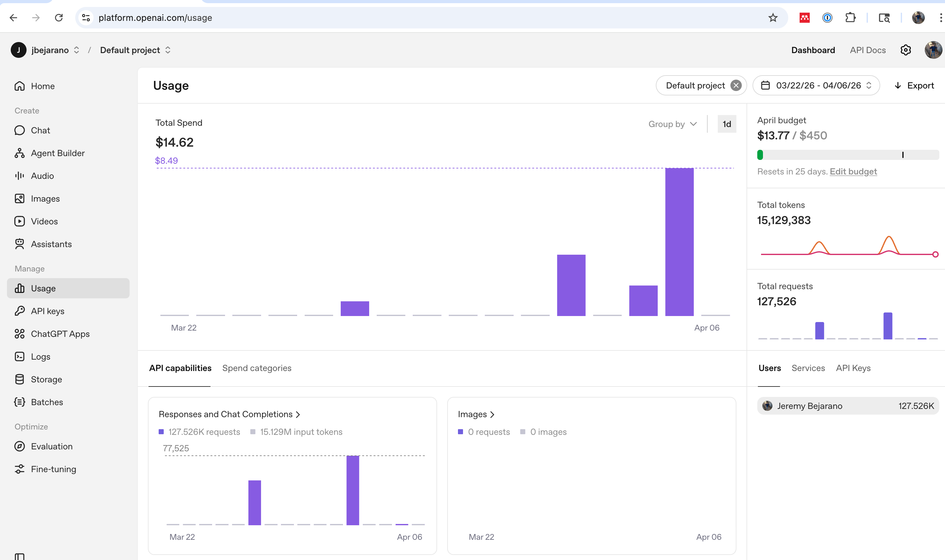Open Chat in the sidebar
945x560 pixels.
click(x=68, y=130)
